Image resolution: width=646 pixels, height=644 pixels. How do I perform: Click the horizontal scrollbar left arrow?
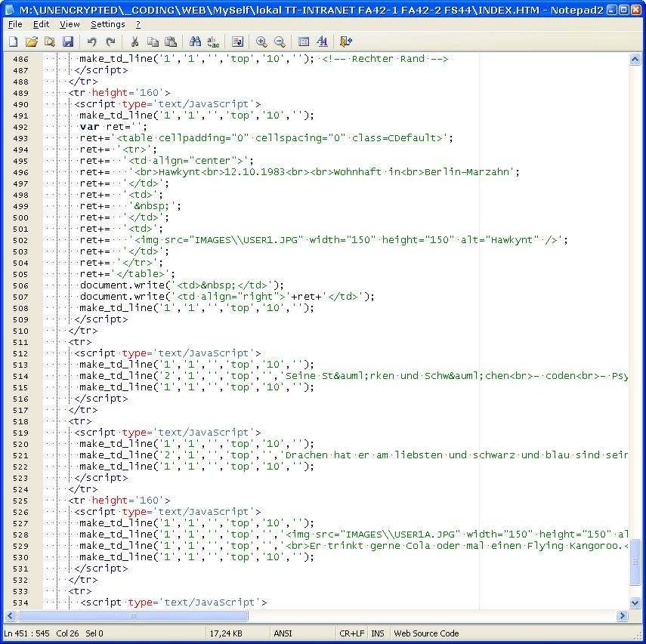11,616
